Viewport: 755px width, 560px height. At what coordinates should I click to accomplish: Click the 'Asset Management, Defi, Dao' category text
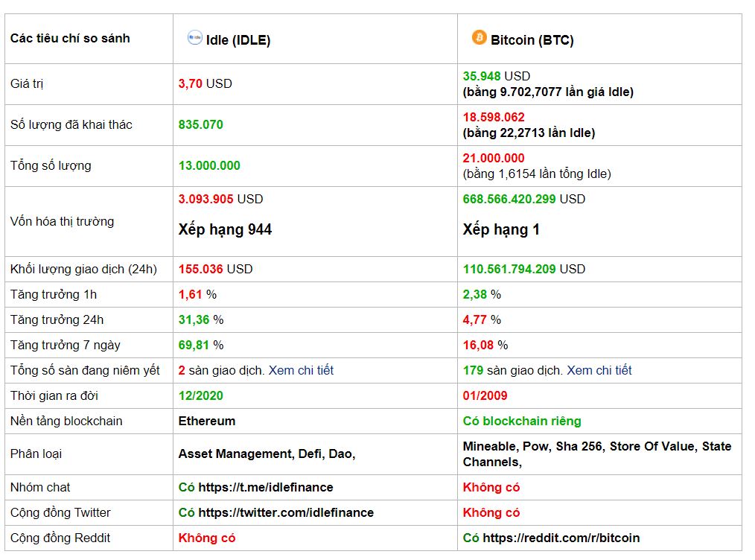(x=267, y=454)
